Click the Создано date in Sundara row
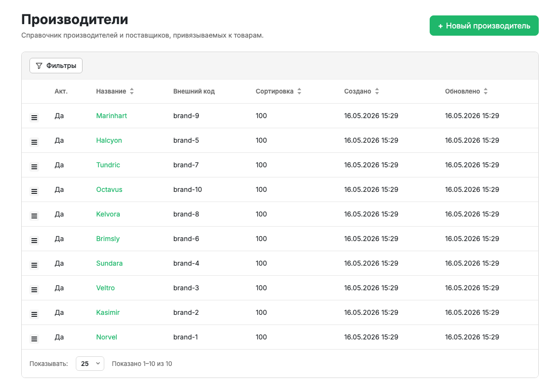The width and height of the screenshot is (560, 392). click(x=371, y=263)
